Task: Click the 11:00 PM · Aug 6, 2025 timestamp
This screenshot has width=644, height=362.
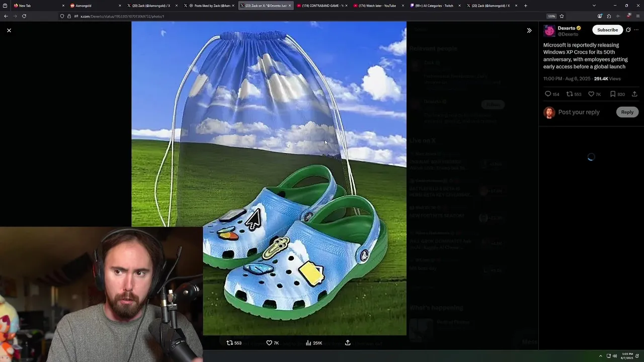Action: click(567, 79)
